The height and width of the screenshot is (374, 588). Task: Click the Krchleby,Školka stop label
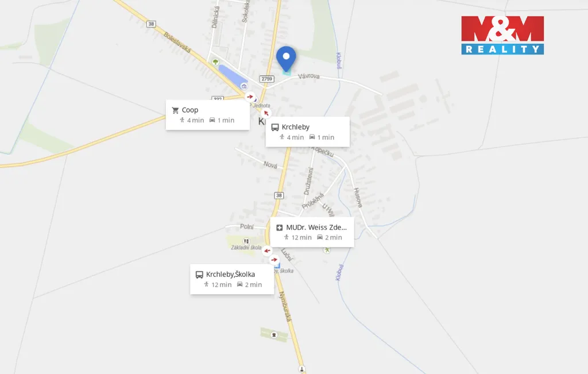tap(230, 275)
